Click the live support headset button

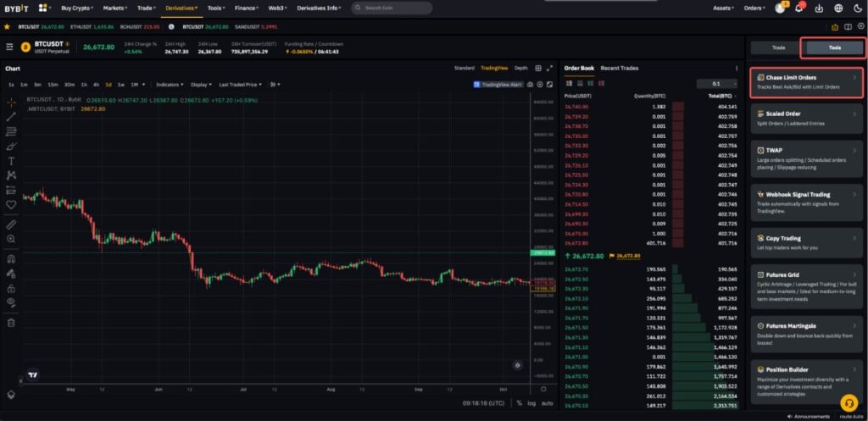pyautogui.click(x=849, y=402)
